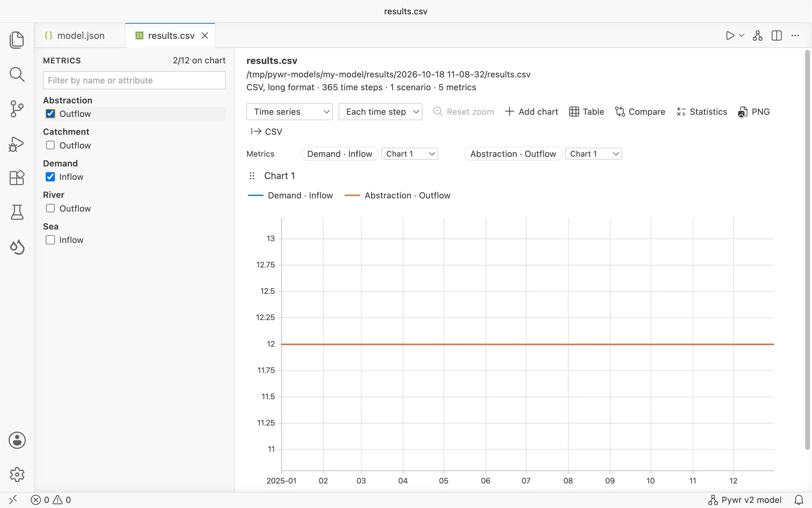This screenshot has width=812, height=508.
Task: Open the Search icon in activity bar
Action: pos(17,75)
